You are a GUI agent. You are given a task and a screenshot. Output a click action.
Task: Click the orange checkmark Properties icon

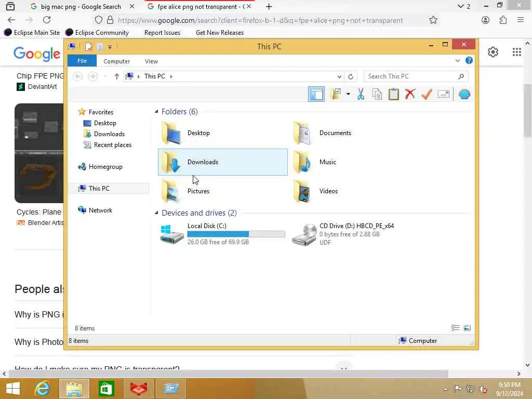click(x=427, y=94)
